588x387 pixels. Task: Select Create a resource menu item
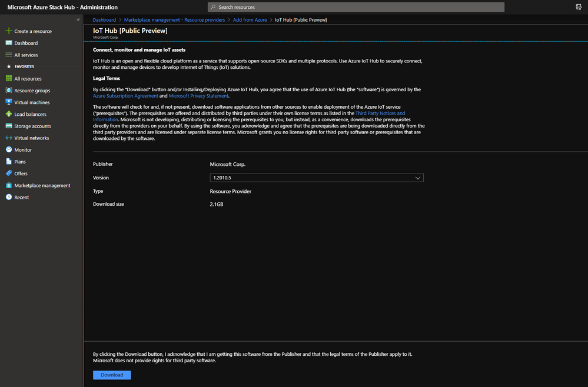click(33, 31)
